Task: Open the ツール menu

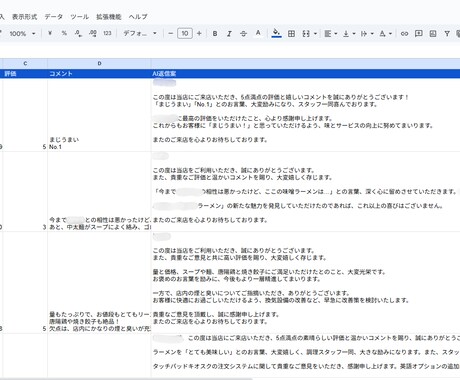Action: 79,17
